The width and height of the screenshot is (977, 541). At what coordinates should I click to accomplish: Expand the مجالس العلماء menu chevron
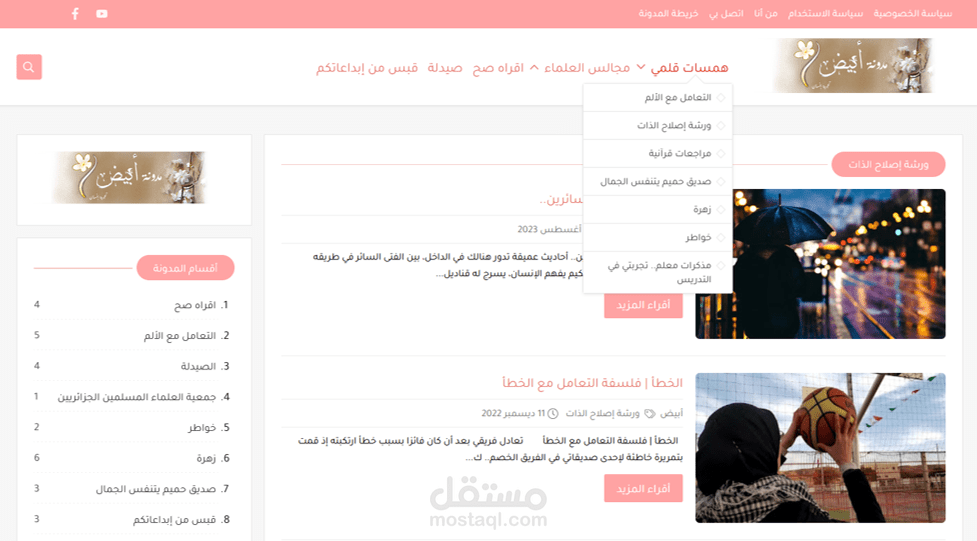pos(534,67)
